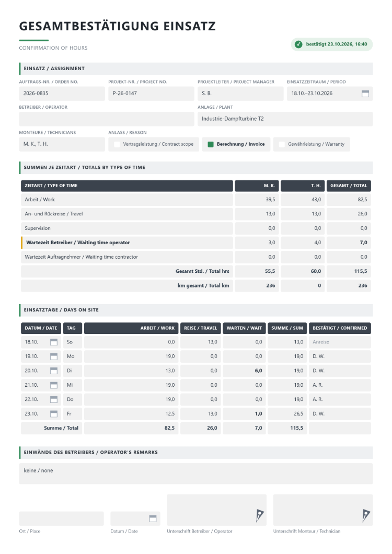Click the Ort / Place input field
This screenshot has width=392, height=554.
coord(62,518)
